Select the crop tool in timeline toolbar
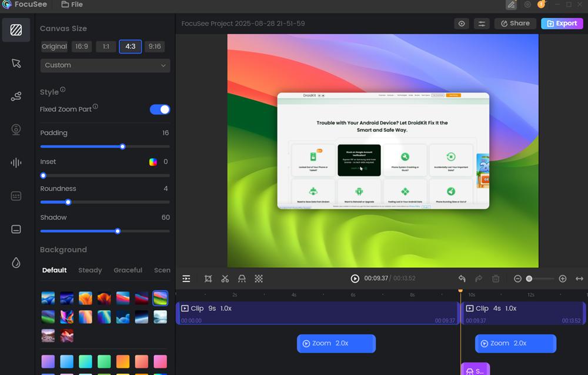 208,278
